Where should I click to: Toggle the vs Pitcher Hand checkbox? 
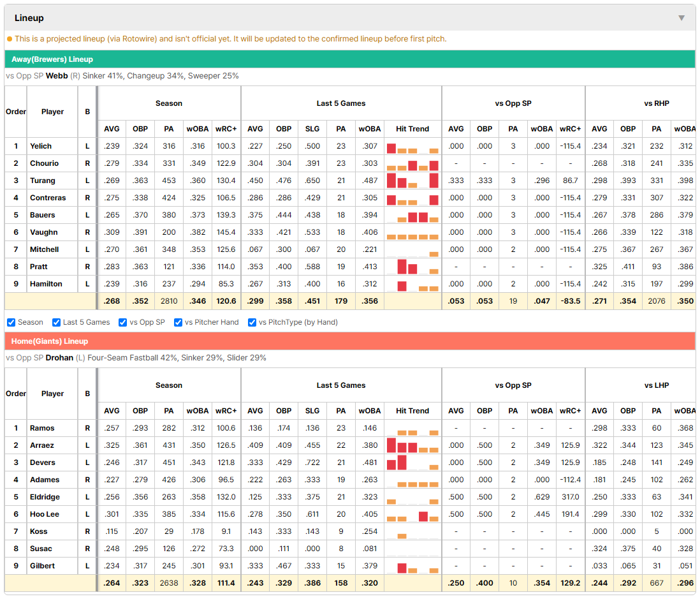tap(178, 323)
